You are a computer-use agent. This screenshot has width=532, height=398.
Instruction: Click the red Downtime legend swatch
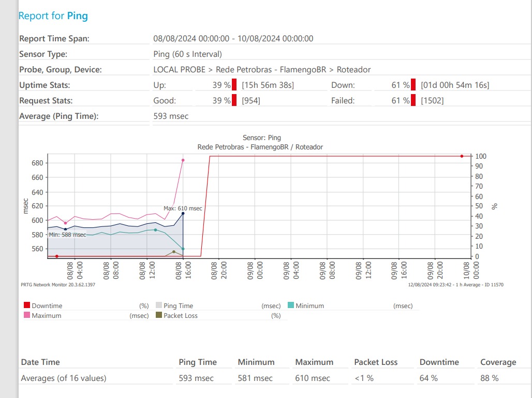(27, 305)
